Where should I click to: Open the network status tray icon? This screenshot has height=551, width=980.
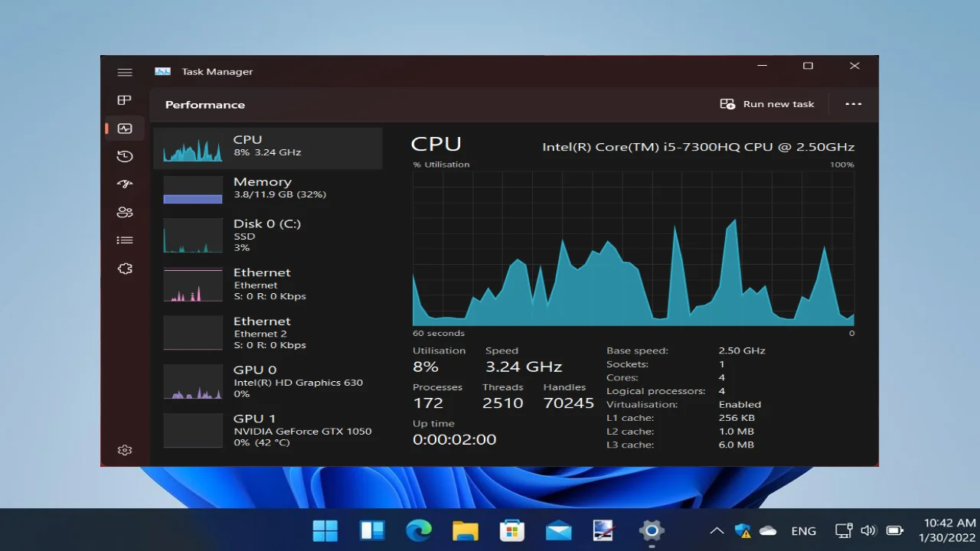[844, 530]
